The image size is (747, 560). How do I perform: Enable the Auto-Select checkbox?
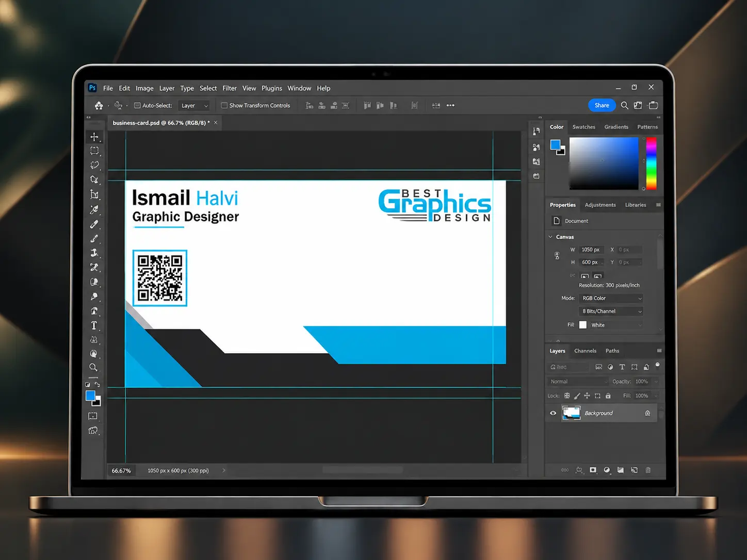pyautogui.click(x=137, y=105)
